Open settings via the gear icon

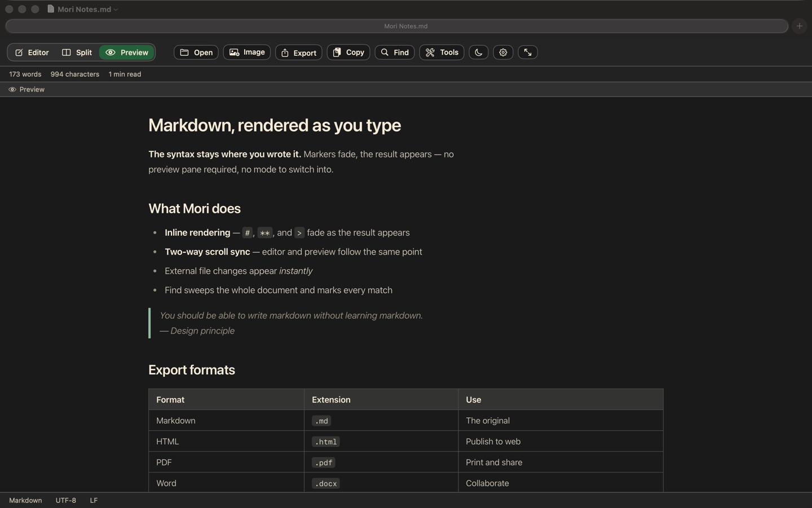[x=503, y=52]
